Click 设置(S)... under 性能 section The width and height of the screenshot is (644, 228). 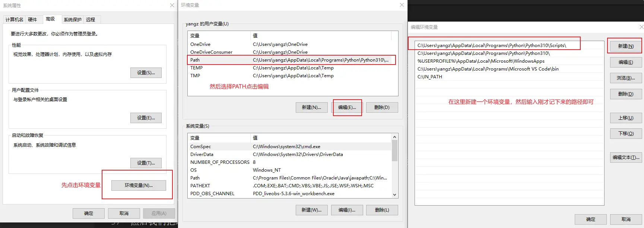pyautogui.click(x=146, y=73)
